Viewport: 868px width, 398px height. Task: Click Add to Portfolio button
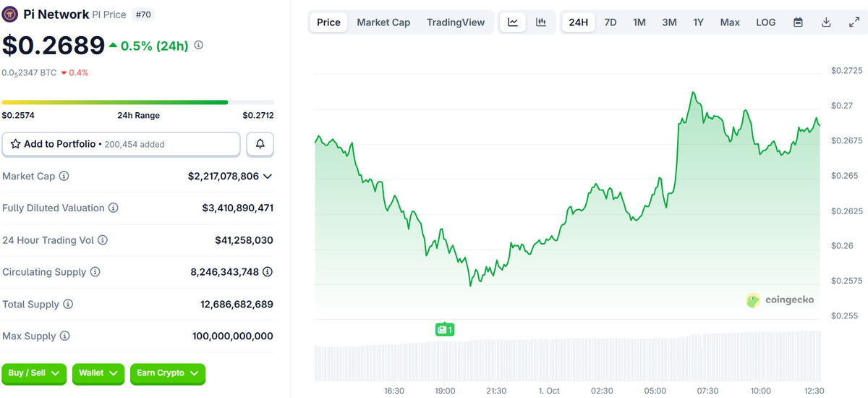[x=121, y=145]
